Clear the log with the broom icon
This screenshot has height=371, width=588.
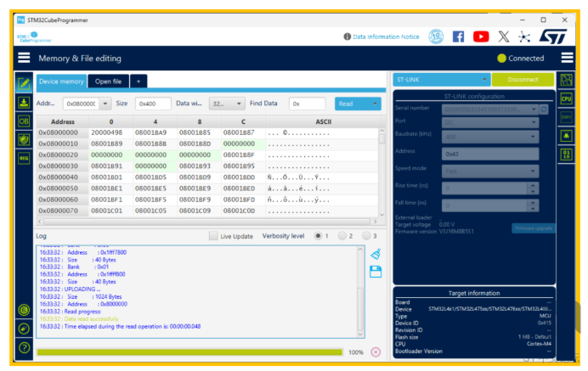click(376, 255)
